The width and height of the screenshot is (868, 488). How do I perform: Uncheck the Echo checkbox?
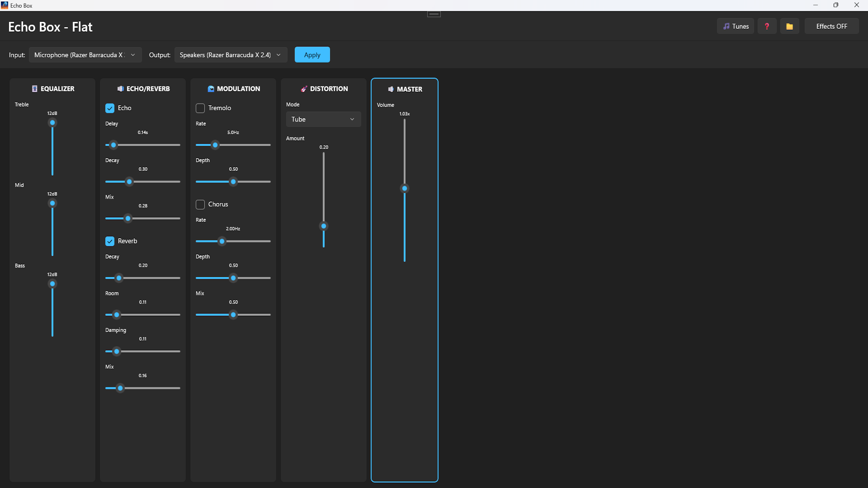coord(110,108)
